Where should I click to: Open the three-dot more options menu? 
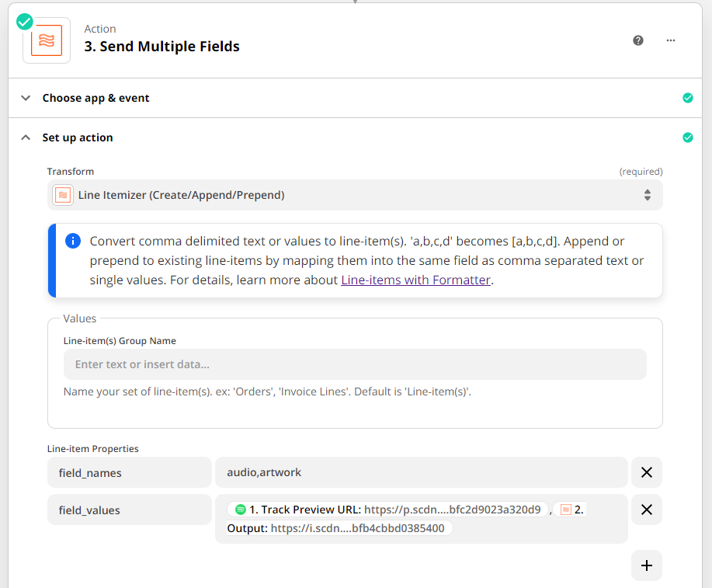pyautogui.click(x=671, y=40)
